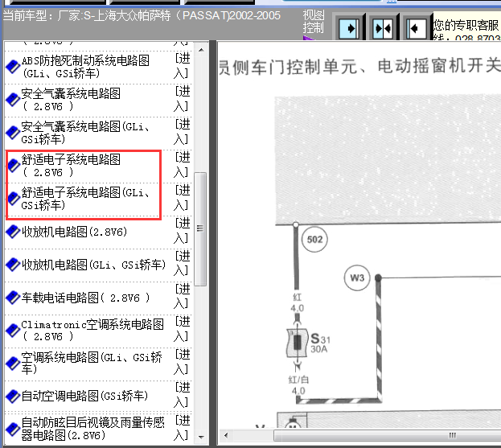Image resolution: width=501 pixels, height=448 pixels.
Task: Click list scrollbar up arrow
Action: point(201,50)
